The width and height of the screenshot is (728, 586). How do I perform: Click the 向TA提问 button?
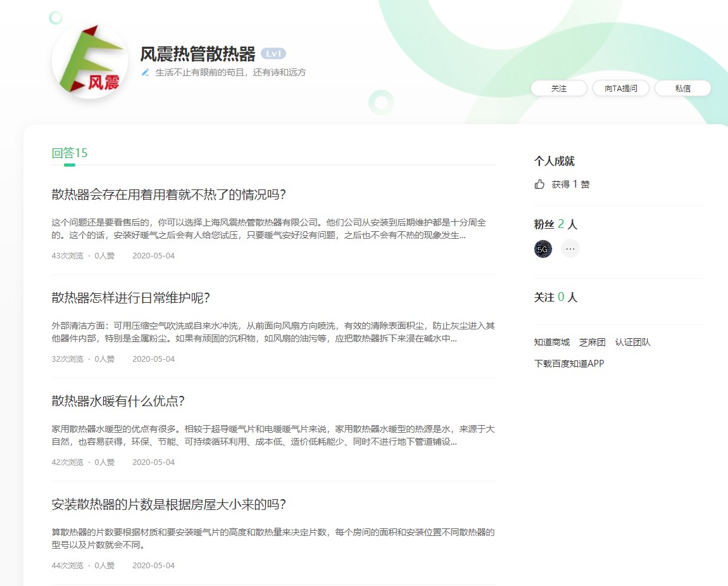click(x=621, y=88)
